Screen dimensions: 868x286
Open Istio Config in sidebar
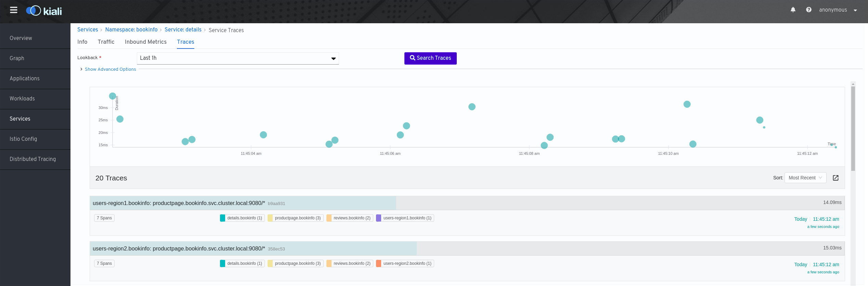point(35,139)
